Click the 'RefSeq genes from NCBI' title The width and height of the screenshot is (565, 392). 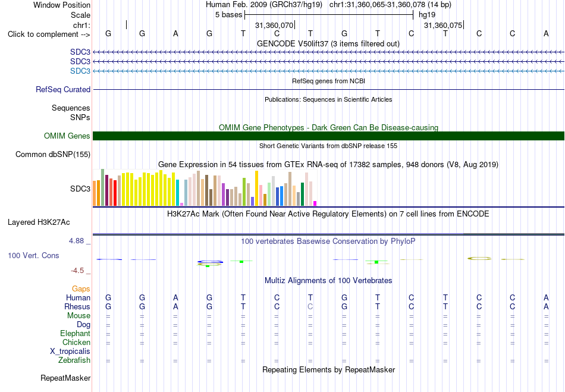click(x=328, y=81)
